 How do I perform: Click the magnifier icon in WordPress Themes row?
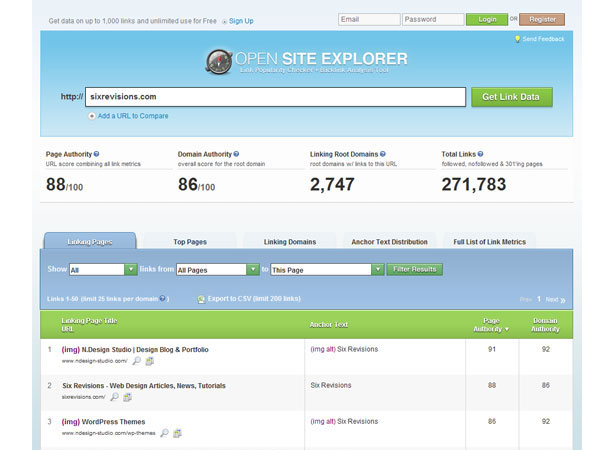tap(164, 433)
